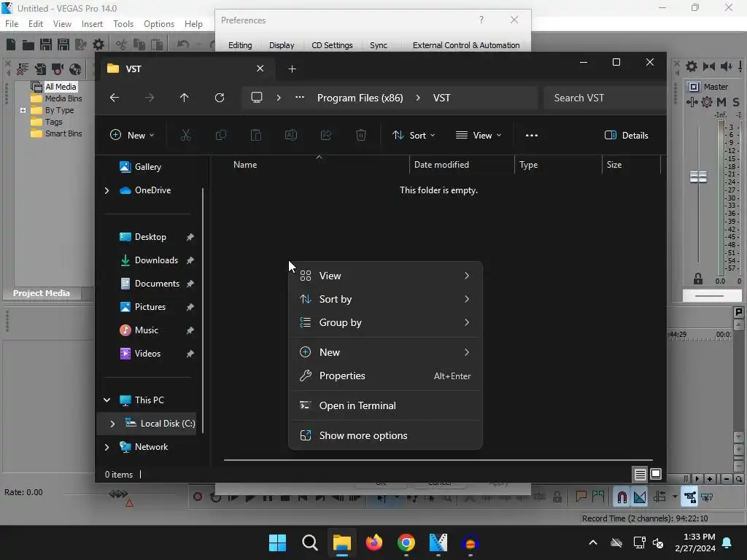Choose Show more options in context menu
This screenshot has height=560, width=747.
[x=385, y=436]
